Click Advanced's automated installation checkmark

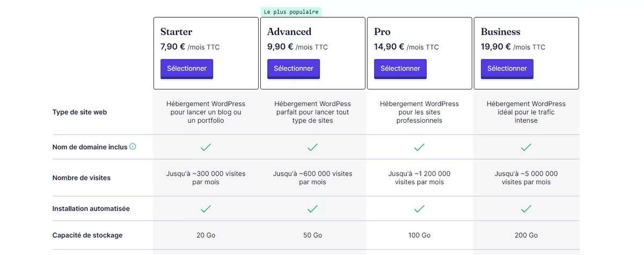312,208
